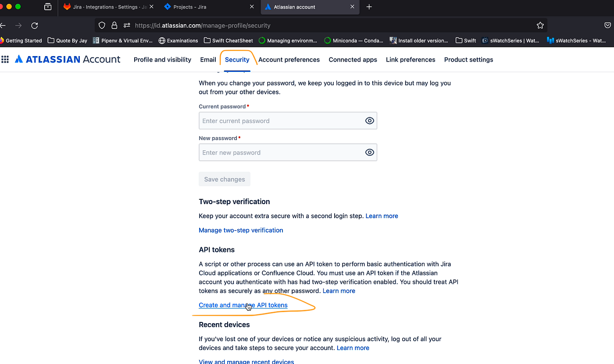Open the Install older version bookmark
This screenshot has width=614, height=364.
click(419, 40)
